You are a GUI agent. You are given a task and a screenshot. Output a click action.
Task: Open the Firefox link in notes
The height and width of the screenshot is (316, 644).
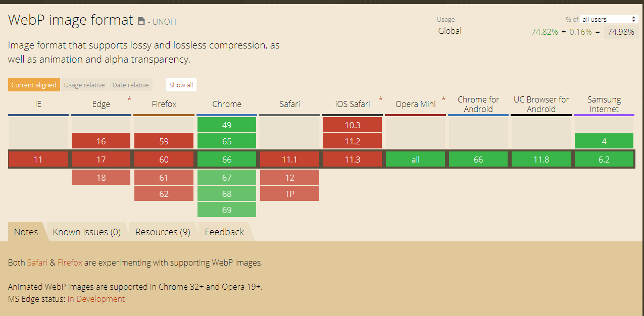[70, 262]
